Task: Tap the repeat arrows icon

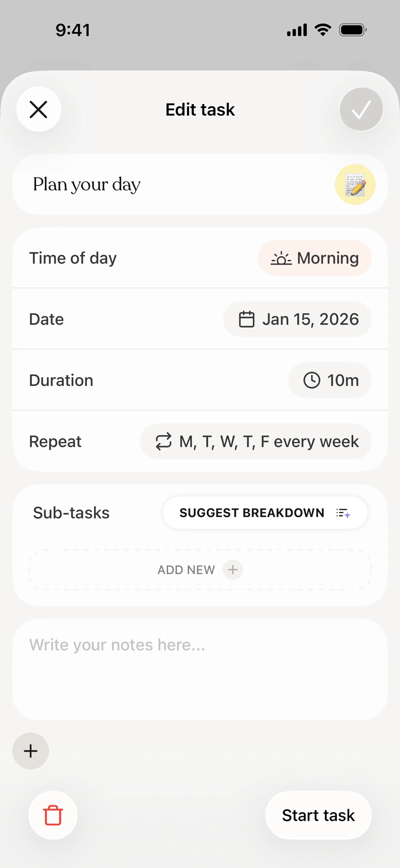Action: coord(164,442)
